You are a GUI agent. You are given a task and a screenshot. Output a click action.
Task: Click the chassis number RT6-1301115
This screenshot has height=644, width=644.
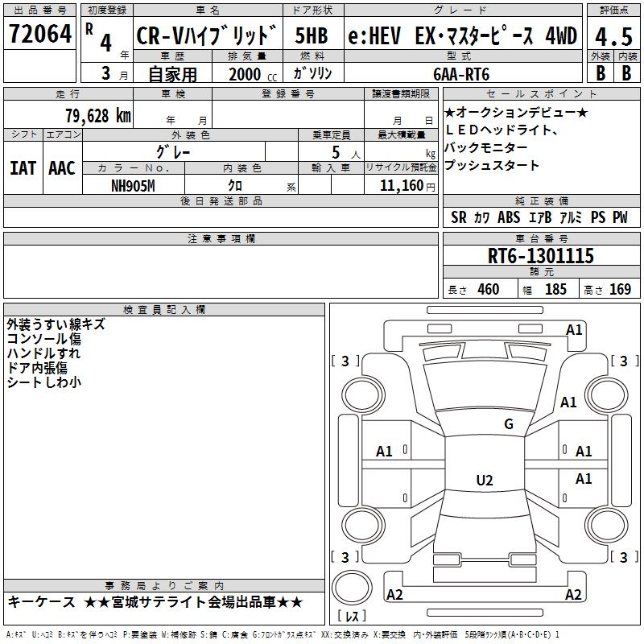tap(540, 256)
